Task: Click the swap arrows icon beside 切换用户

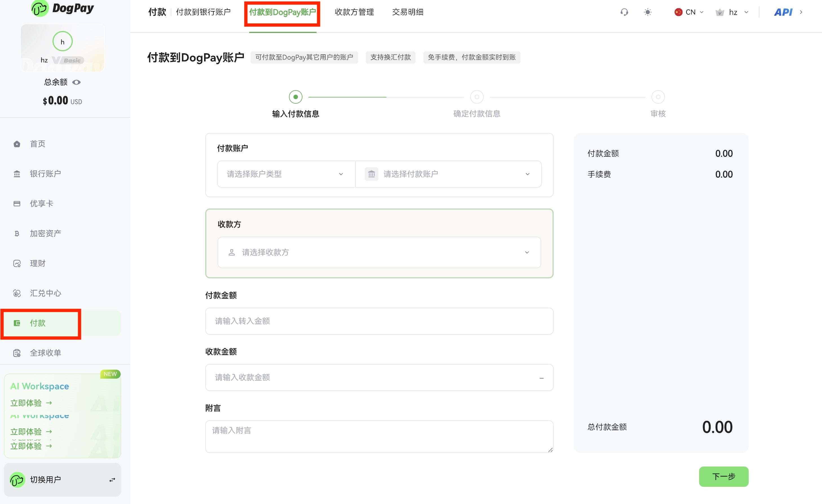Action: pos(112,480)
